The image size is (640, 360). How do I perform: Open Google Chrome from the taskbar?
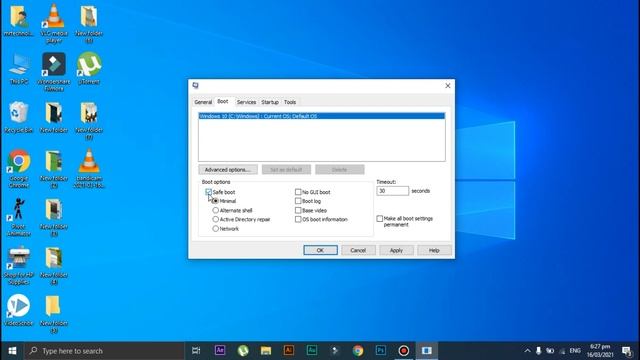[358, 350]
